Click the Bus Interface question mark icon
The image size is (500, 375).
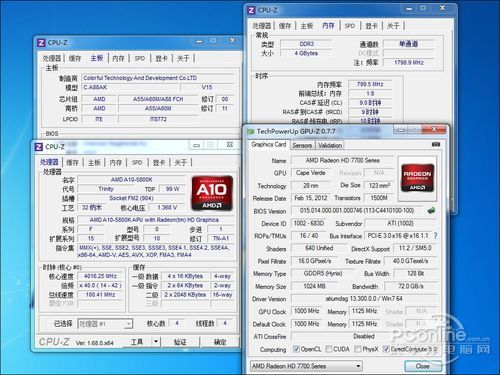[x=435, y=236]
